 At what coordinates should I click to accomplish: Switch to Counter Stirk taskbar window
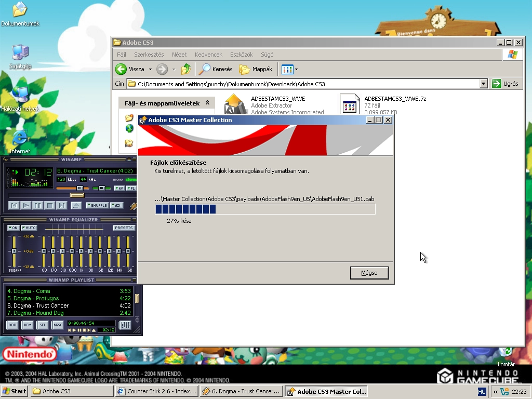157,391
